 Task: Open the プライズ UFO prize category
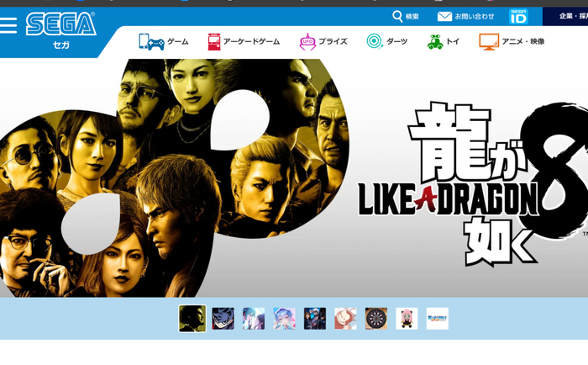point(323,41)
